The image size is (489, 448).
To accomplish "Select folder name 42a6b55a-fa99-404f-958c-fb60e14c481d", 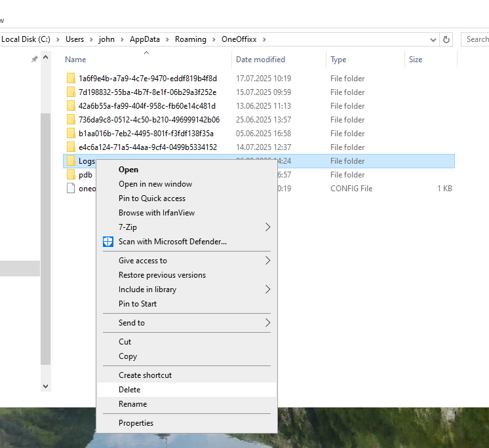I will point(147,105).
